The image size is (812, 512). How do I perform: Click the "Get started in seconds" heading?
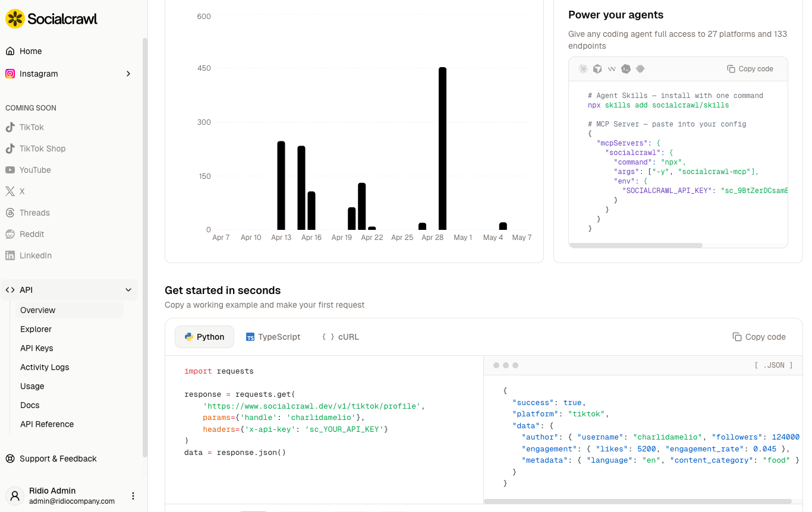tap(223, 290)
